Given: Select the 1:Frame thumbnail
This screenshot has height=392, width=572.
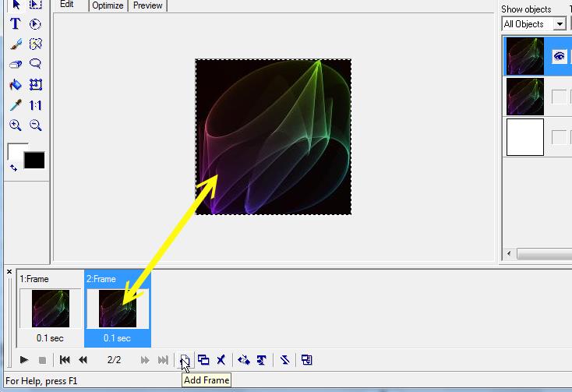Looking at the screenshot, I should [x=50, y=308].
